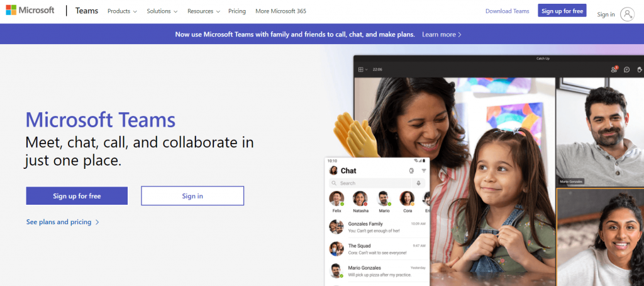
Task: Click the 10:09 AM timestamp
Action: (418, 224)
